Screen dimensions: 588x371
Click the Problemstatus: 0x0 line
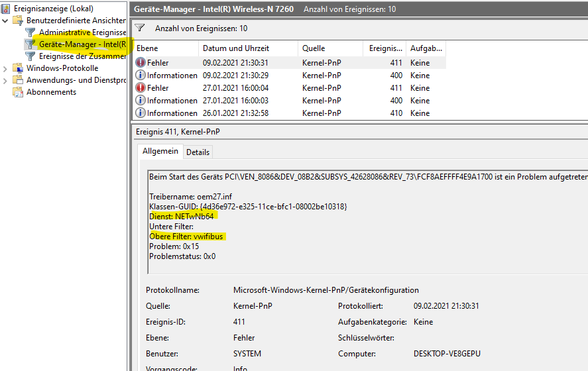tap(182, 256)
